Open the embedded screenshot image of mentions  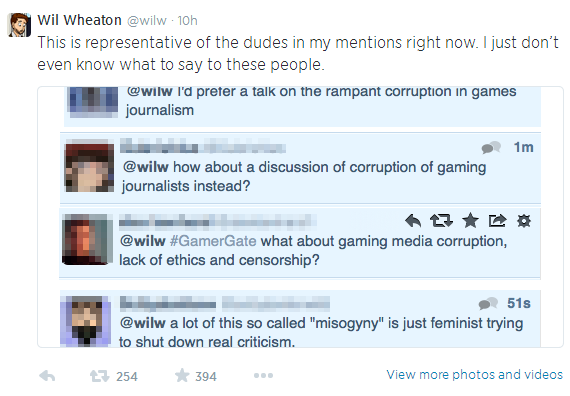[300, 217]
